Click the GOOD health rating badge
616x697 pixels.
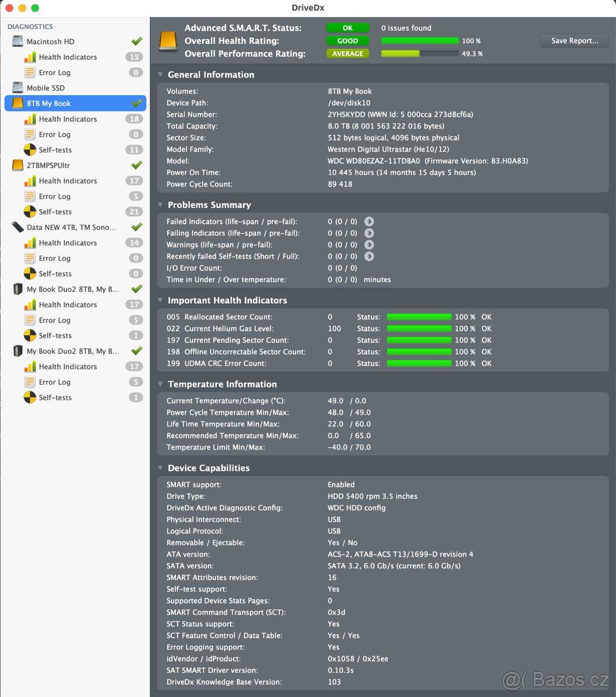tap(348, 41)
